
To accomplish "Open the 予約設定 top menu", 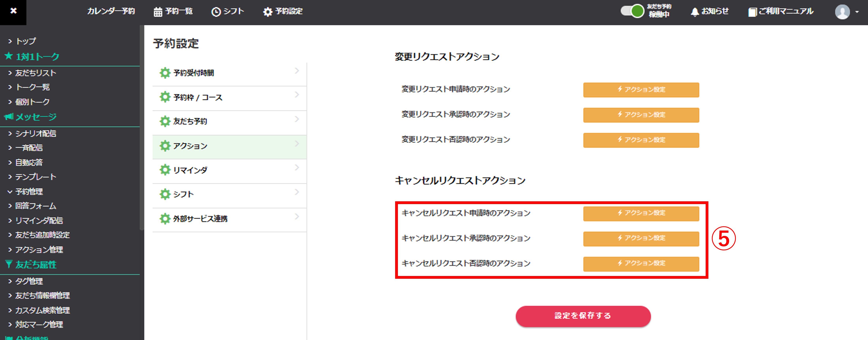I will (289, 11).
